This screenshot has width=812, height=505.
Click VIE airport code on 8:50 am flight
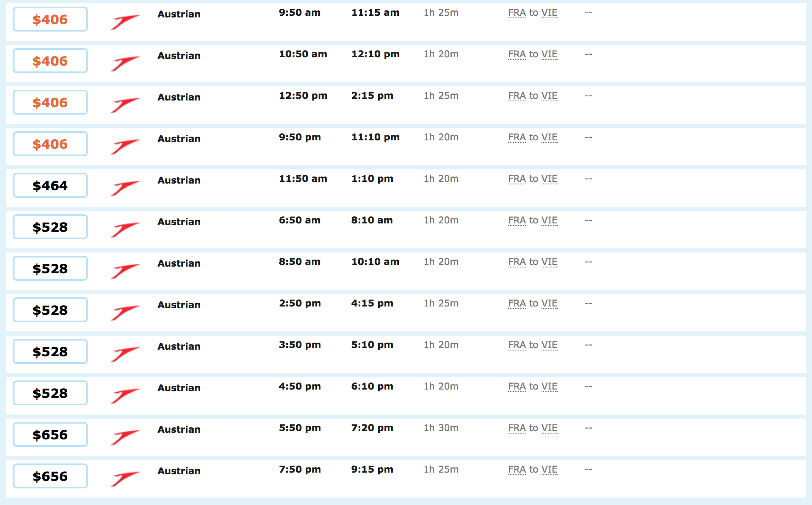(549, 262)
